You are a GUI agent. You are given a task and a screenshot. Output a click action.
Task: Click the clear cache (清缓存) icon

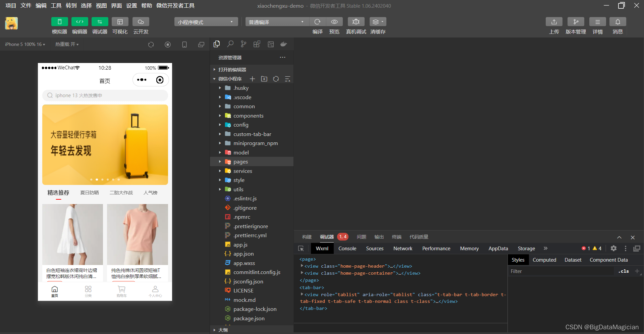[378, 22]
